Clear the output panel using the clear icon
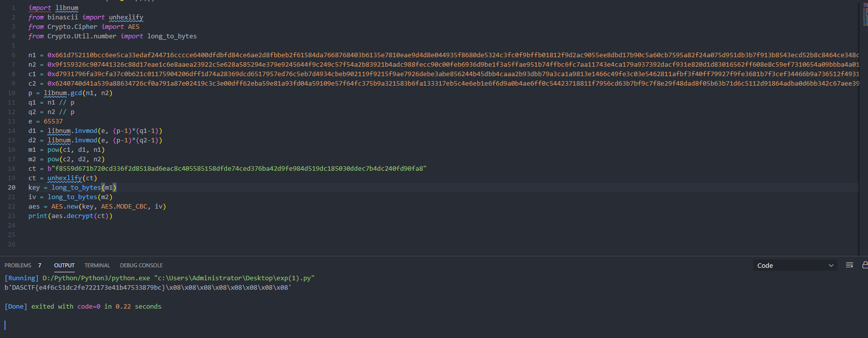 (850, 265)
